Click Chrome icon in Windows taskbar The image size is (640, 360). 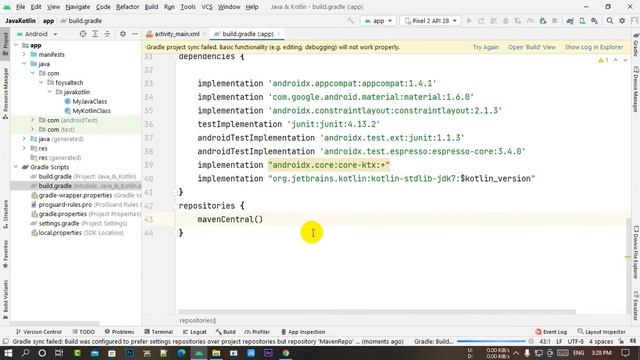(286, 353)
